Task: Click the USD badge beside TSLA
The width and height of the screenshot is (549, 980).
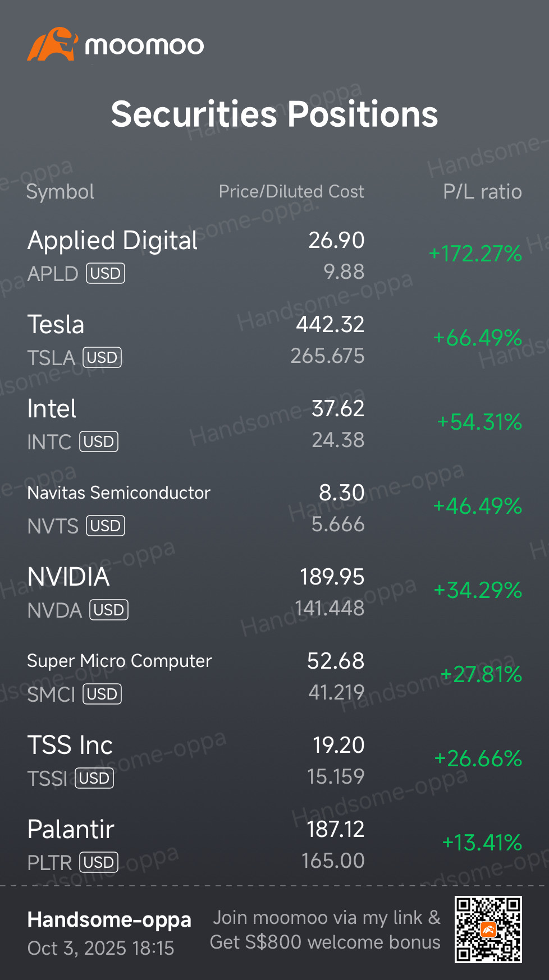Action: pos(102,357)
